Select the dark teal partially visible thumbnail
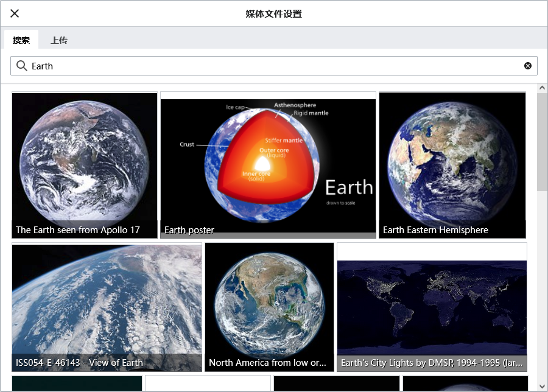 pyautogui.click(x=77, y=383)
